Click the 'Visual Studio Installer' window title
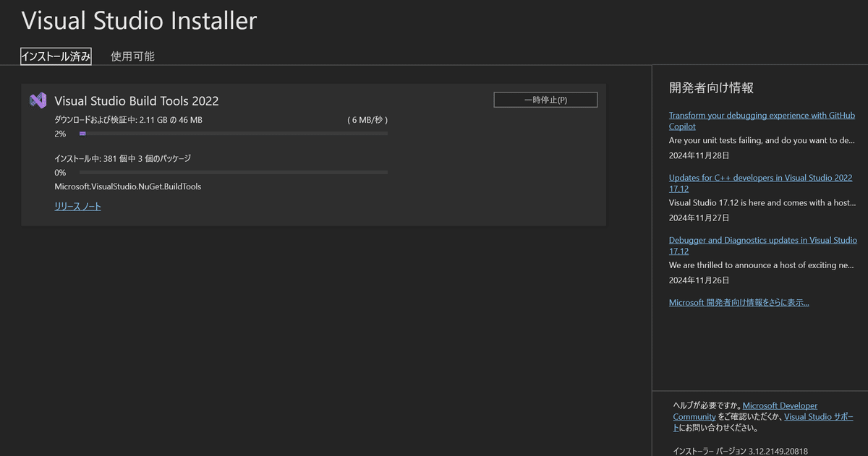The height and width of the screenshot is (456, 868). coord(139,20)
